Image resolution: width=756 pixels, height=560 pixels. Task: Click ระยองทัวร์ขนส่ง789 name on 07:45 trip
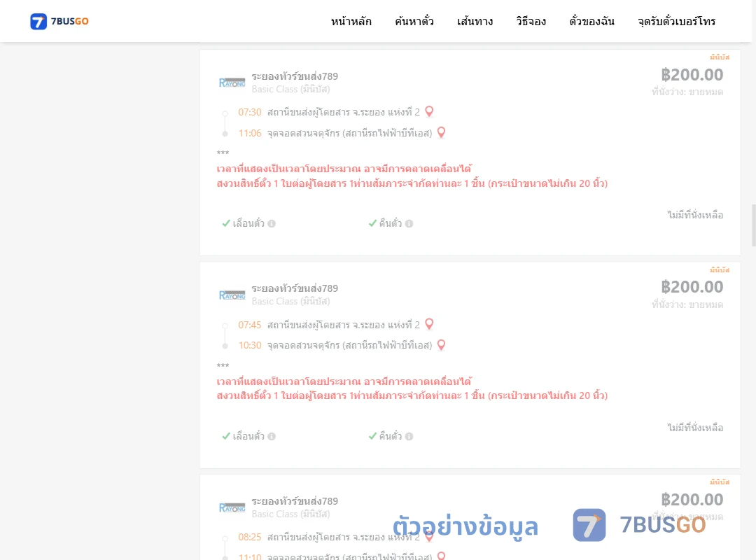295,288
